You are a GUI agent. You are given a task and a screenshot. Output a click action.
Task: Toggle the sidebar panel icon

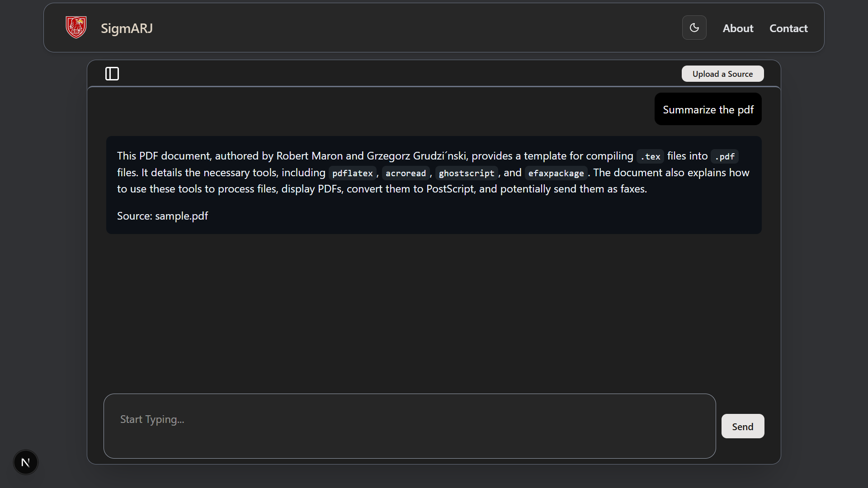112,74
